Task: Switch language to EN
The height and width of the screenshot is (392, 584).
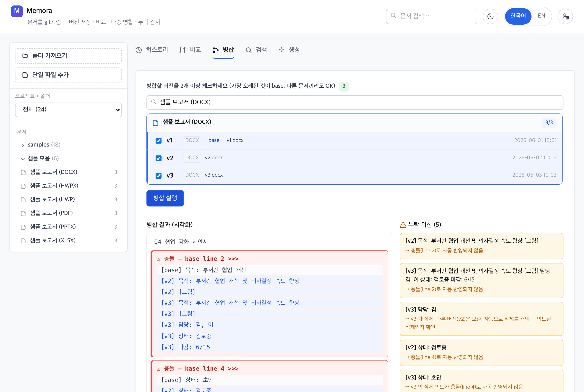Action: [541, 16]
